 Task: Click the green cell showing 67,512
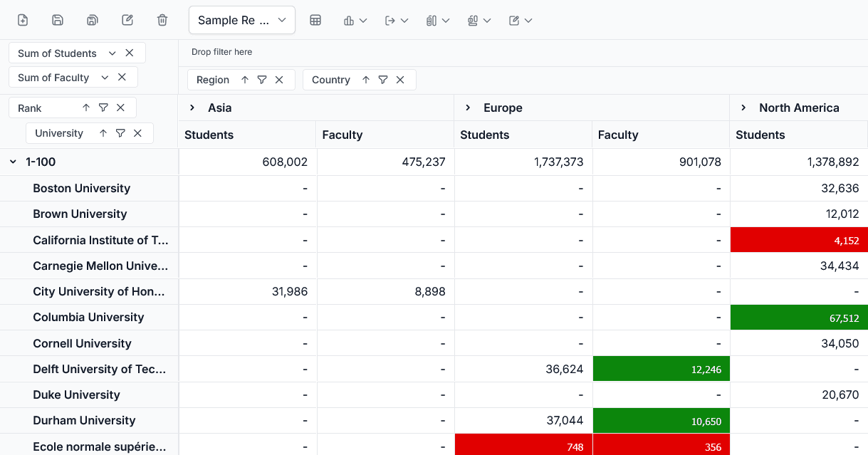799,318
